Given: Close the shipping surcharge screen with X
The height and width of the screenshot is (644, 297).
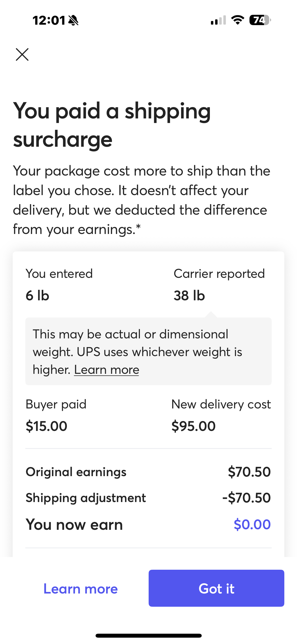Looking at the screenshot, I should [22, 54].
